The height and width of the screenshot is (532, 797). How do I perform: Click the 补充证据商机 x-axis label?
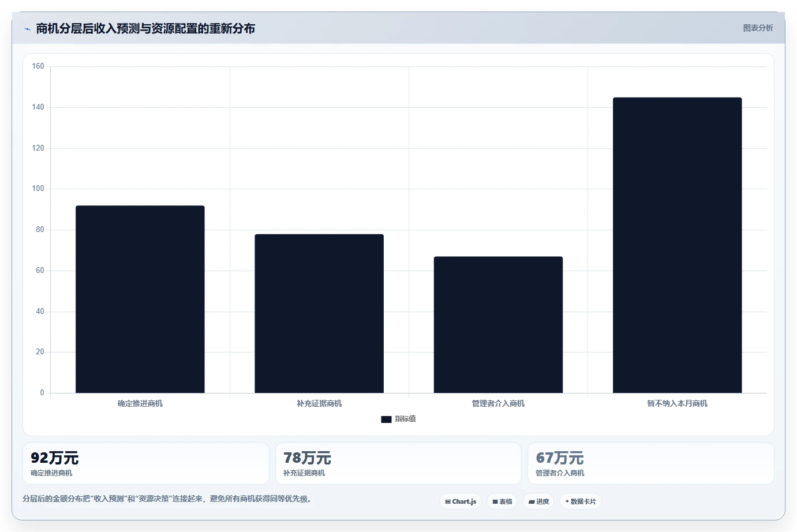click(319, 403)
